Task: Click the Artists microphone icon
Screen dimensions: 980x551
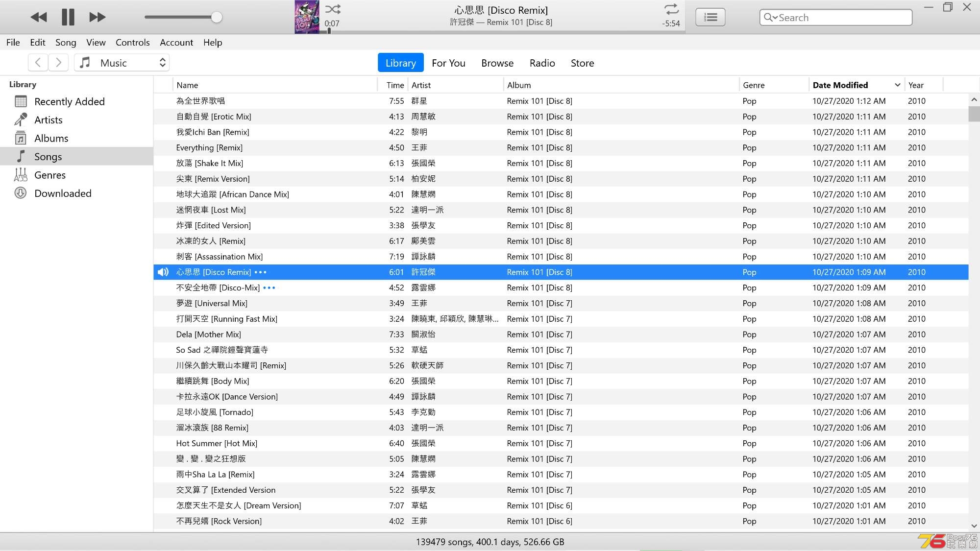Action: point(21,120)
